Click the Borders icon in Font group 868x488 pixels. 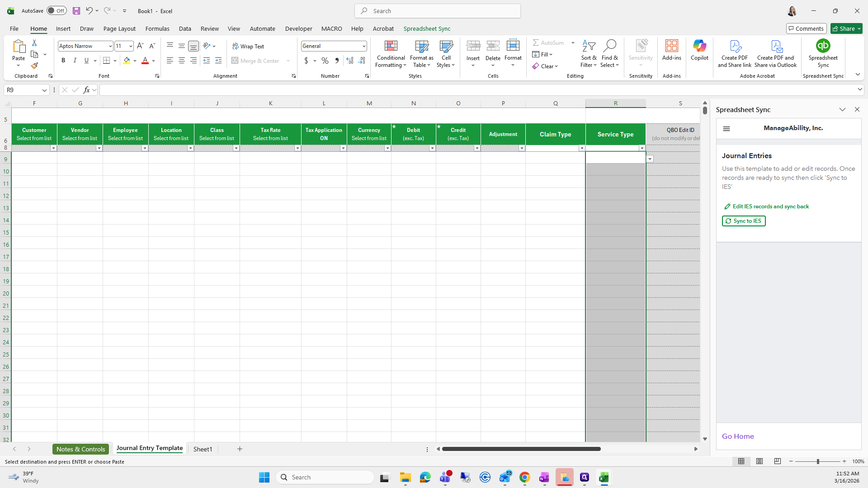point(107,61)
